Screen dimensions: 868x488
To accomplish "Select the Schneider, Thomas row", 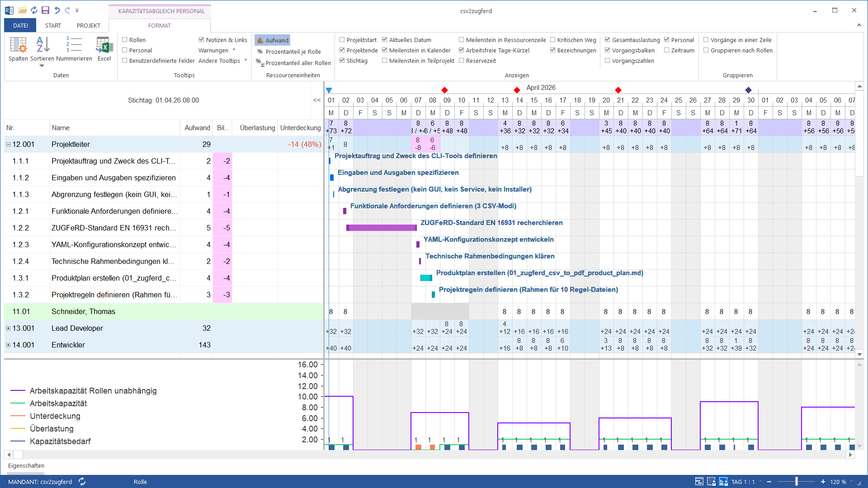I will tap(164, 312).
